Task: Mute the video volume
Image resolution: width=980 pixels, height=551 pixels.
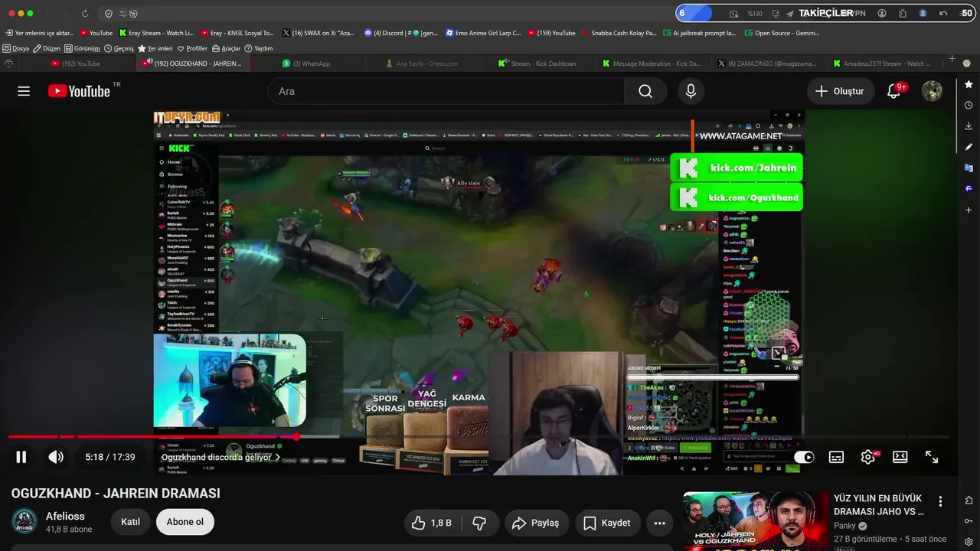Action: (56, 457)
